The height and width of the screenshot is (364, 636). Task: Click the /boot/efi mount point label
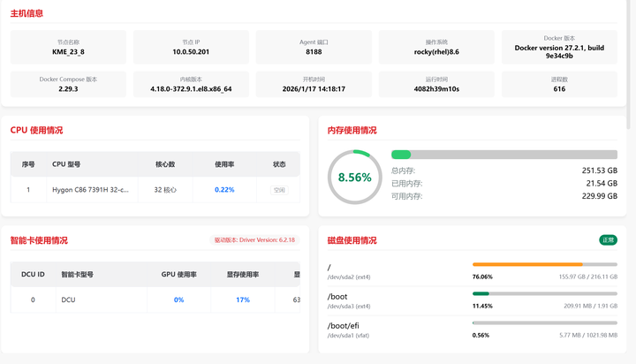343,326
